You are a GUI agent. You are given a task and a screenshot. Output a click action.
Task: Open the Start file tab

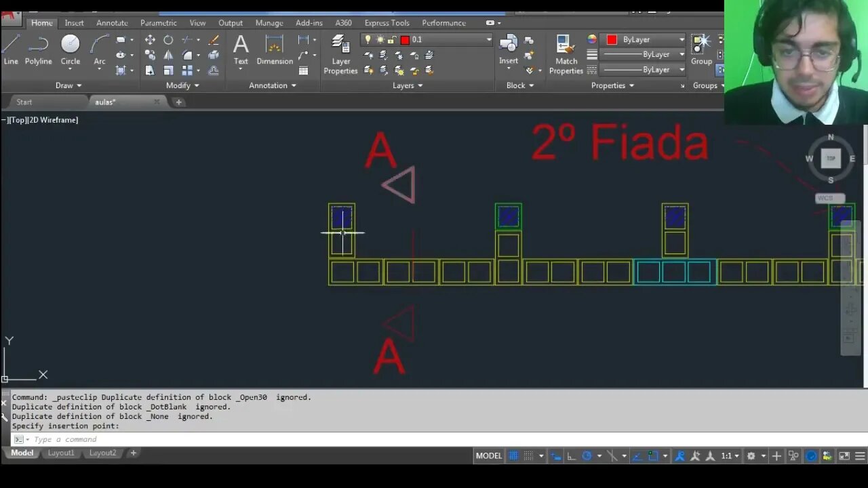(24, 102)
